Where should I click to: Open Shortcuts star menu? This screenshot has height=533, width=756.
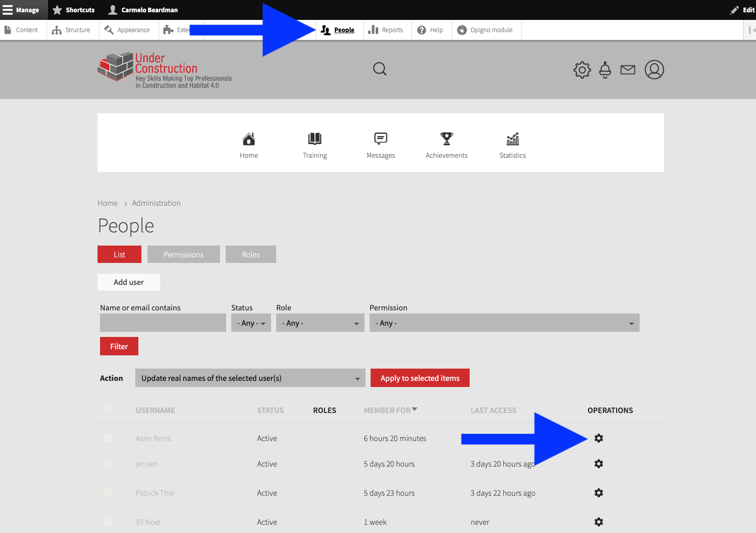pyautogui.click(x=74, y=10)
